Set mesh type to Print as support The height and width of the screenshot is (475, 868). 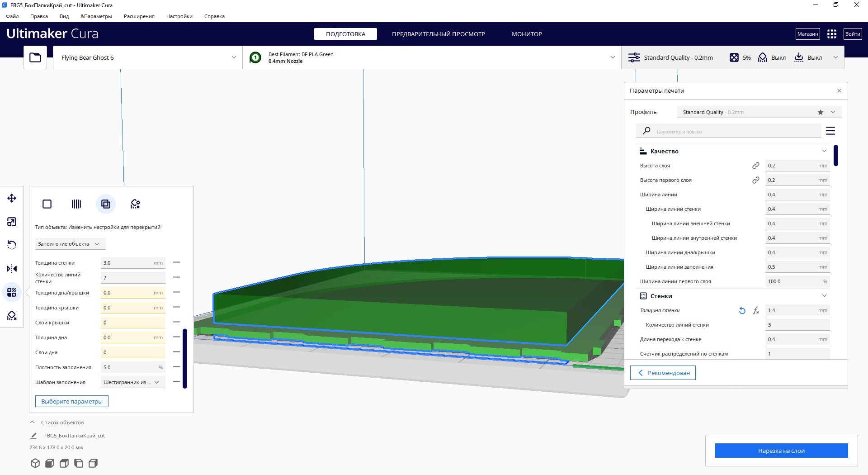tap(76, 204)
